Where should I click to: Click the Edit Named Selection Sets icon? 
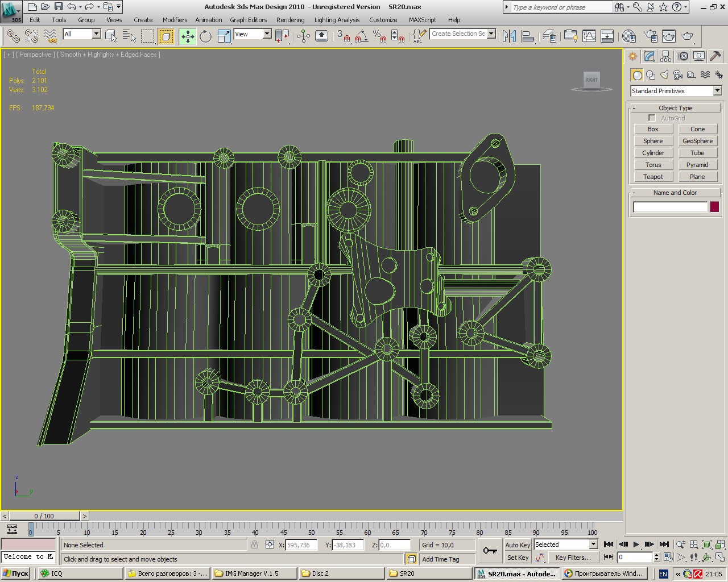(x=419, y=36)
